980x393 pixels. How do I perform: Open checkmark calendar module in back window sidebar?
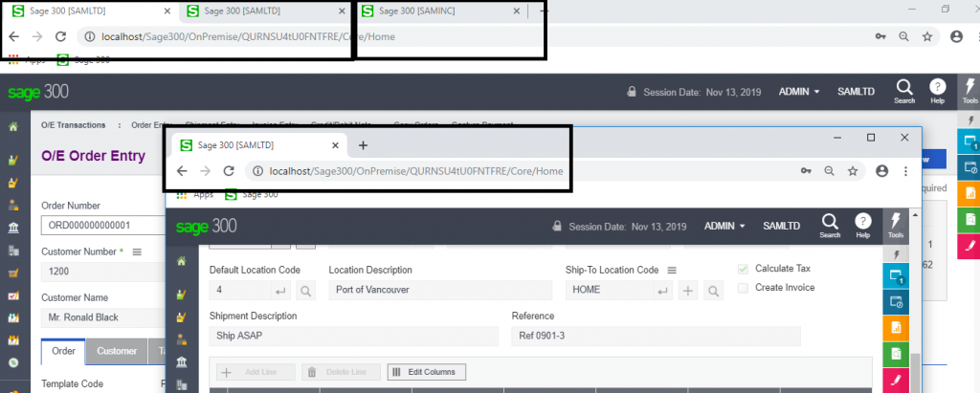click(x=13, y=295)
